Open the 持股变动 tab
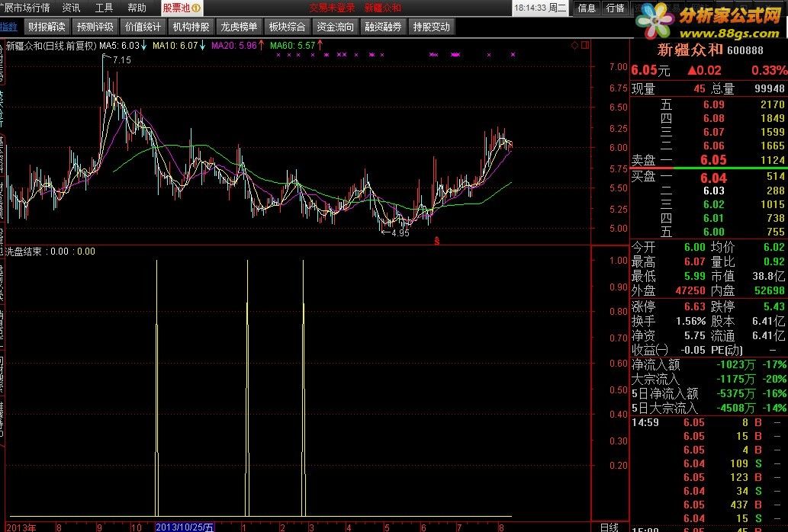Viewport: 788px width, 532px height. click(431, 27)
